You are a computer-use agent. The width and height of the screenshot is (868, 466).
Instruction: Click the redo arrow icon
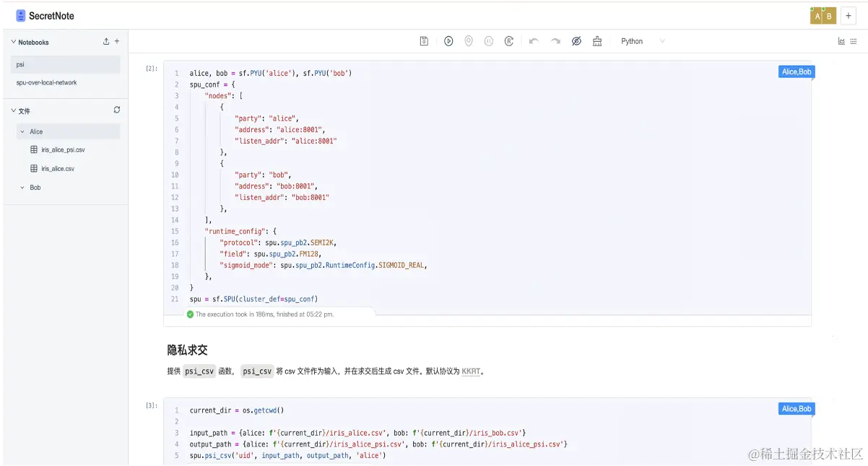point(555,41)
